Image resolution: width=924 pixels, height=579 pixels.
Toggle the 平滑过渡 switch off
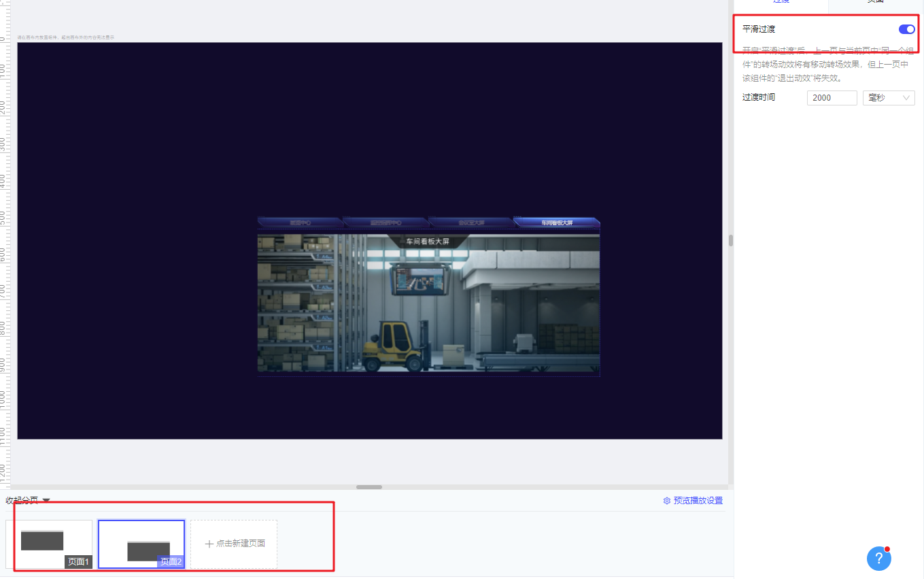906,29
